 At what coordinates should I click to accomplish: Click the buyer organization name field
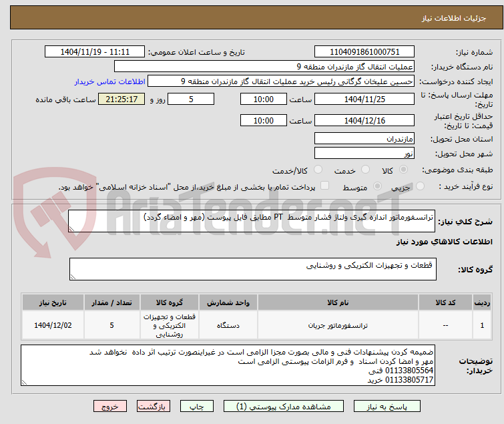[x=264, y=67]
